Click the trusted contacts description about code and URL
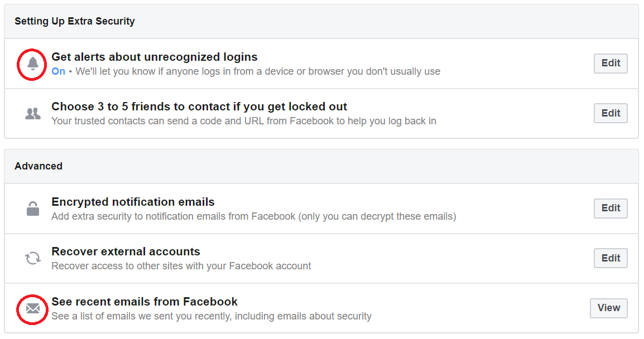Image resolution: width=644 pixels, height=339 pixels. 244,121
